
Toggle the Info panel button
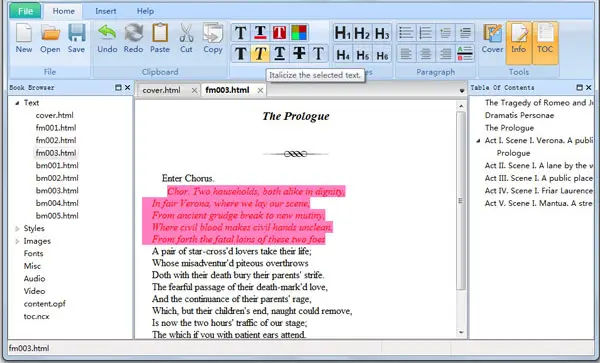click(x=519, y=42)
